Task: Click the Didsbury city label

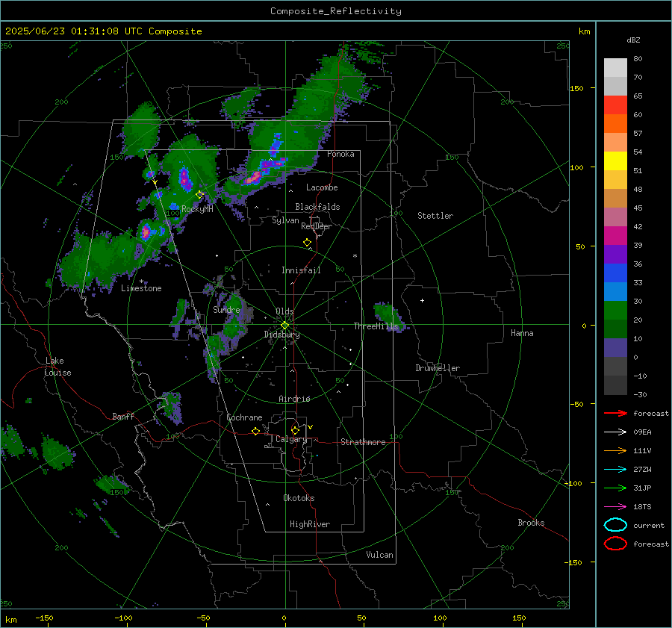Action: click(281, 335)
